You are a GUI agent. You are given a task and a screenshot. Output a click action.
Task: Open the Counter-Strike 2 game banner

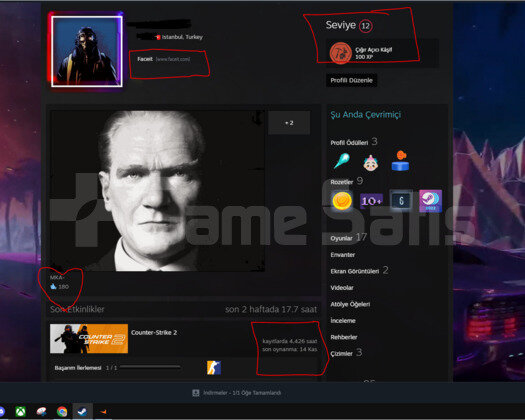tap(89, 338)
